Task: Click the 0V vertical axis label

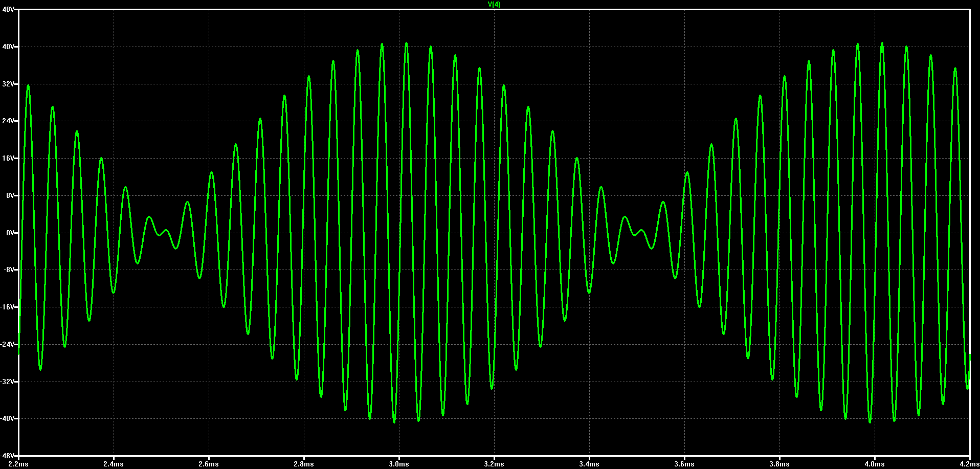Action: [x=10, y=233]
